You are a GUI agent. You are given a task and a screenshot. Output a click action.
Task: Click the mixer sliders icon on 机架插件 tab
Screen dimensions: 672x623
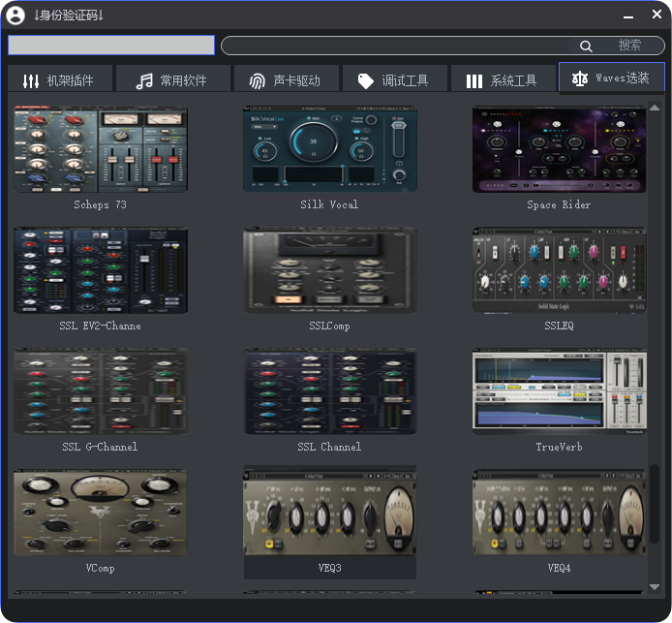coord(31,80)
